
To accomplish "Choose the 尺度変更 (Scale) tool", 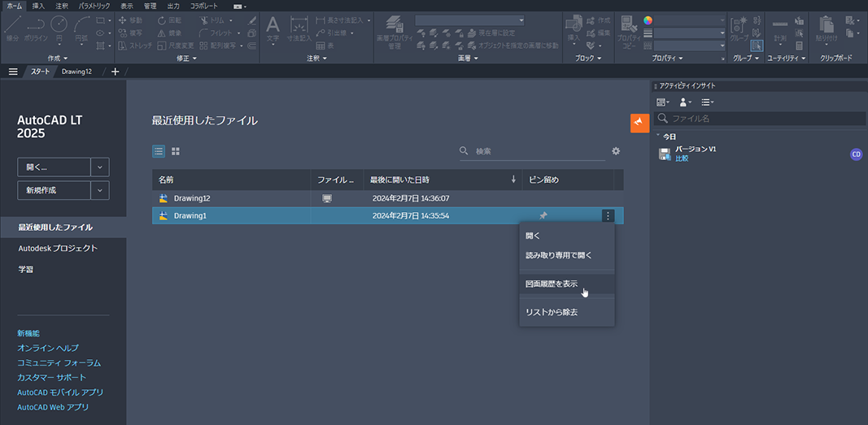I will point(176,46).
